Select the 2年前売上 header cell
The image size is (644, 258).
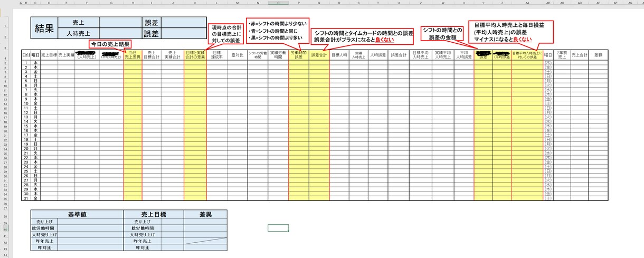pyautogui.click(x=562, y=55)
